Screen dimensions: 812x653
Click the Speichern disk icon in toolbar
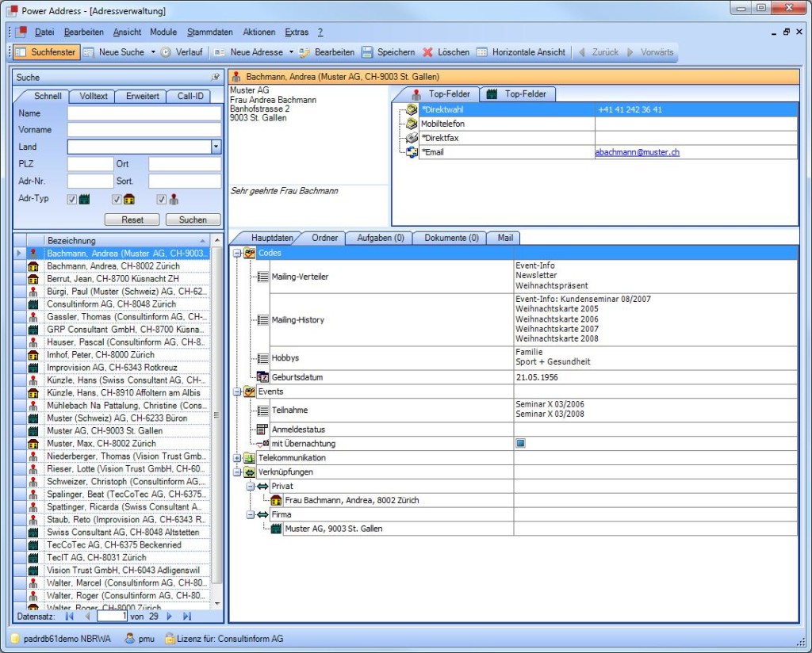pos(367,52)
